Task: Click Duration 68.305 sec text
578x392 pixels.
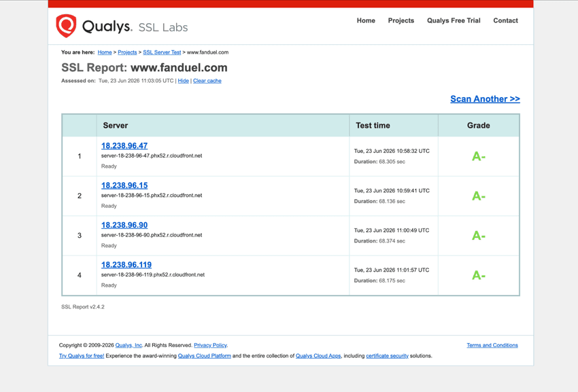Action: pyautogui.click(x=379, y=162)
